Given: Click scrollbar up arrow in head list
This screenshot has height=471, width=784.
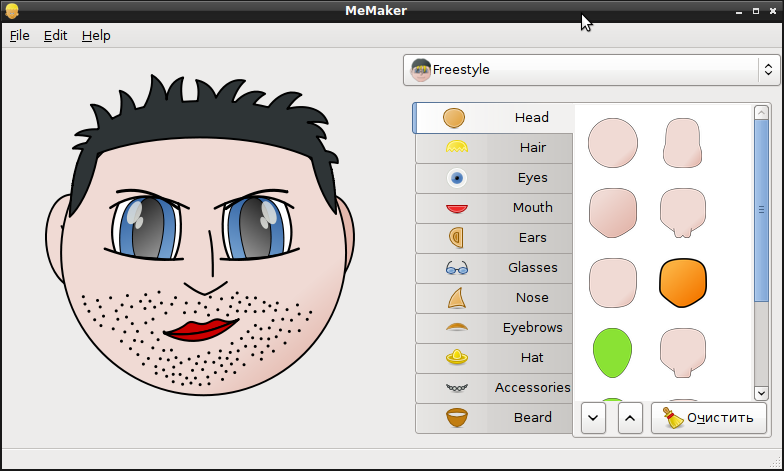Looking at the screenshot, I should click(x=762, y=112).
